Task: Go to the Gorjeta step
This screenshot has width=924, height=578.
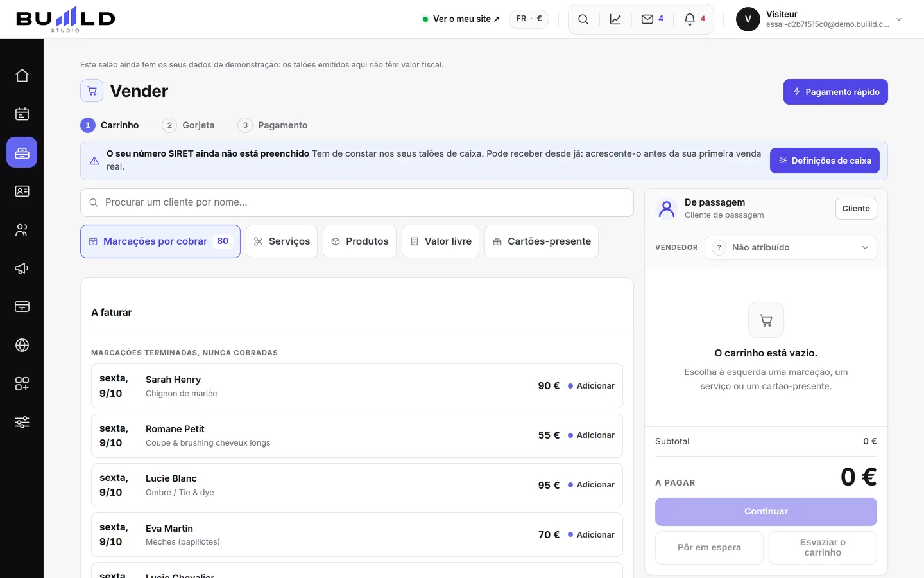Action: [x=189, y=125]
